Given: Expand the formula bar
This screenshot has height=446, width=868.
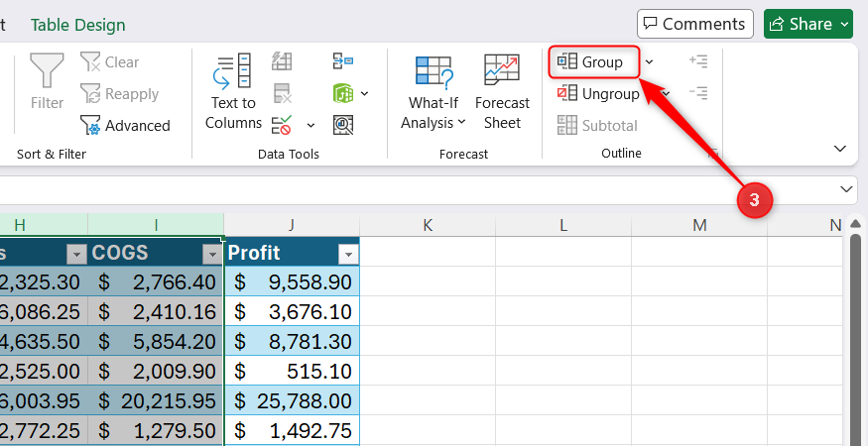Looking at the screenshot, I should pos(846,189).
